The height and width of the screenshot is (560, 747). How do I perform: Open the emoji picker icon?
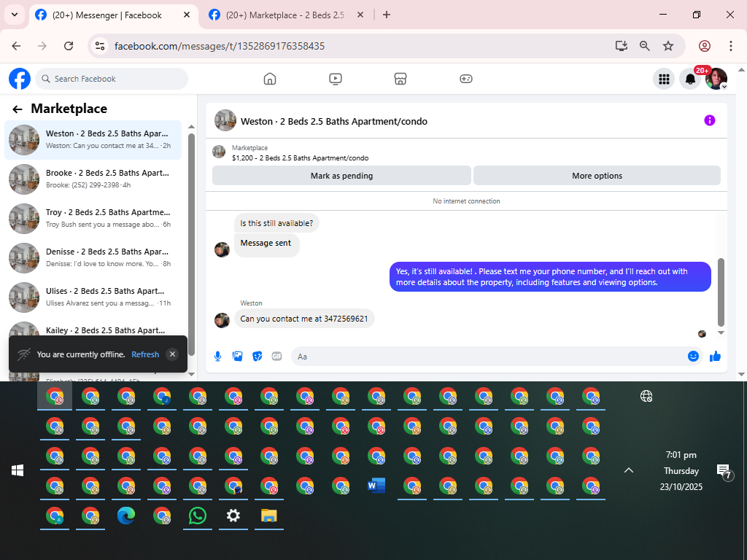tap(693, 356)
